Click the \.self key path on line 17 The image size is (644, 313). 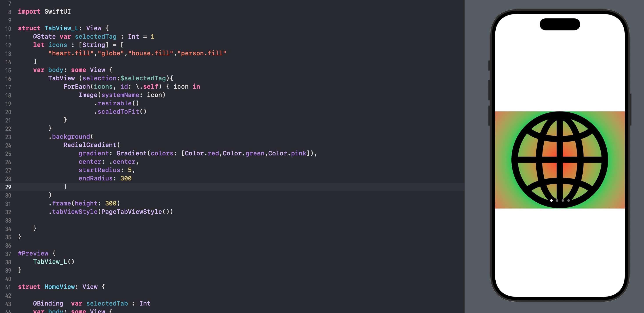[x=147, y=87]
